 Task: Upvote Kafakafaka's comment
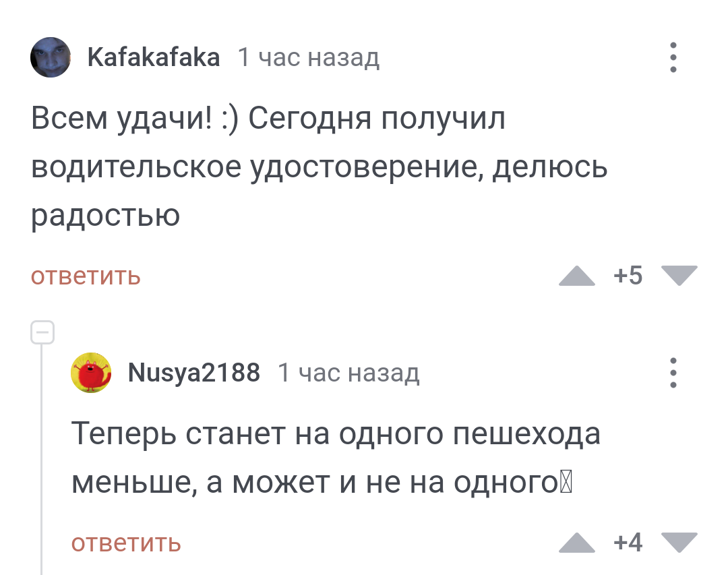coord(577,276)
